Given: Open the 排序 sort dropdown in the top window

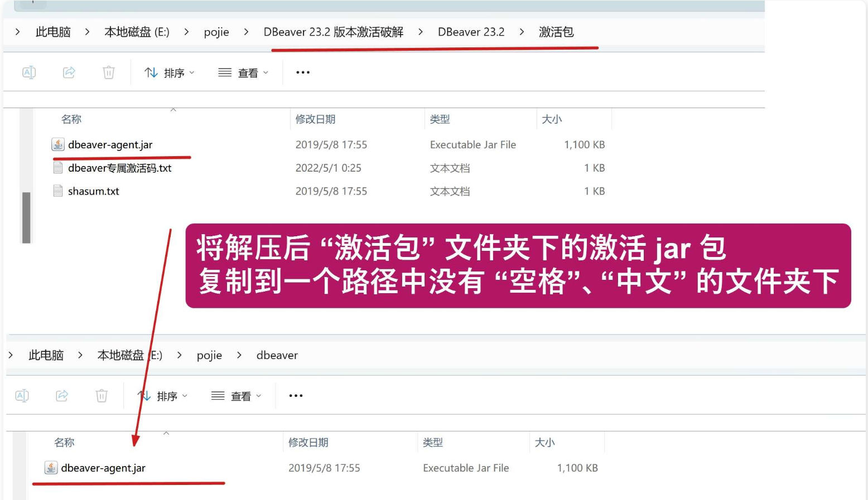Looking at the screenshot, I should pyautogui.click(x=168, y=72).
